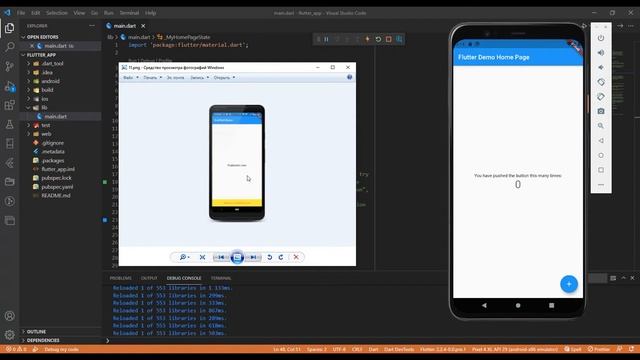Viewport: 640px width, 360px height.
Task: Take an emulator screenshot with camera icon
Action: tap(601, 111)
